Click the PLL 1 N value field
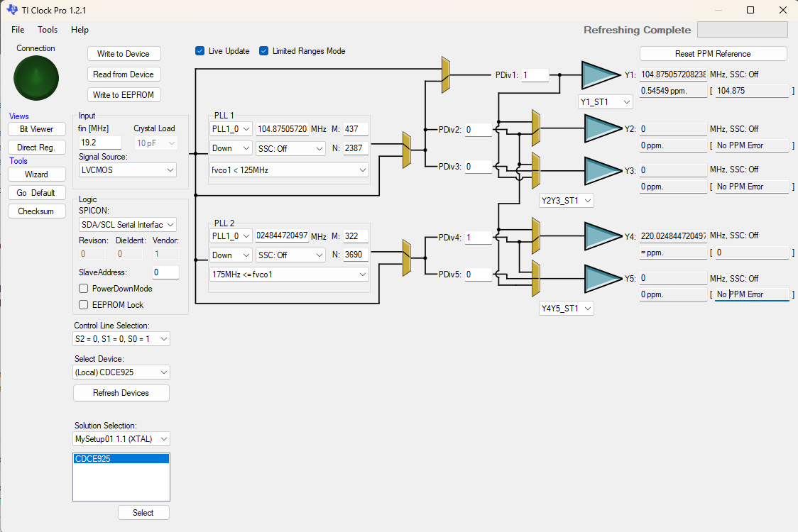The image size is (798, 532). click(356, 148)
